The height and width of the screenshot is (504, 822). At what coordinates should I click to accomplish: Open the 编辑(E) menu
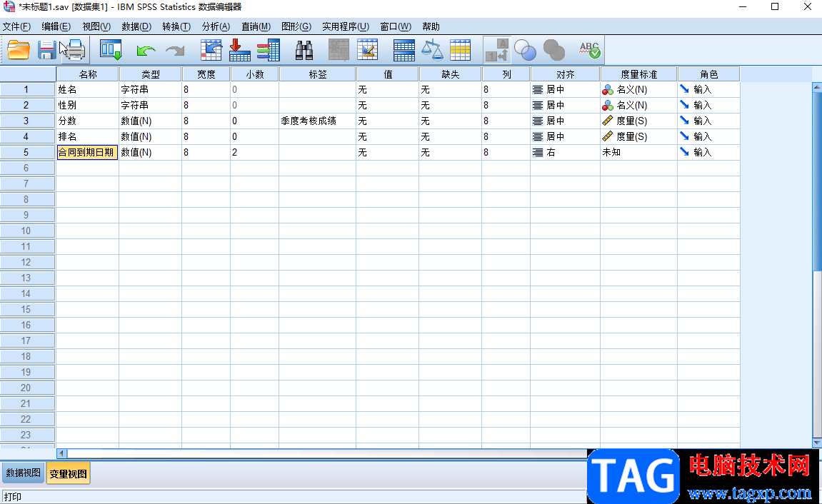pyautogui.click(x=56, y=26)
